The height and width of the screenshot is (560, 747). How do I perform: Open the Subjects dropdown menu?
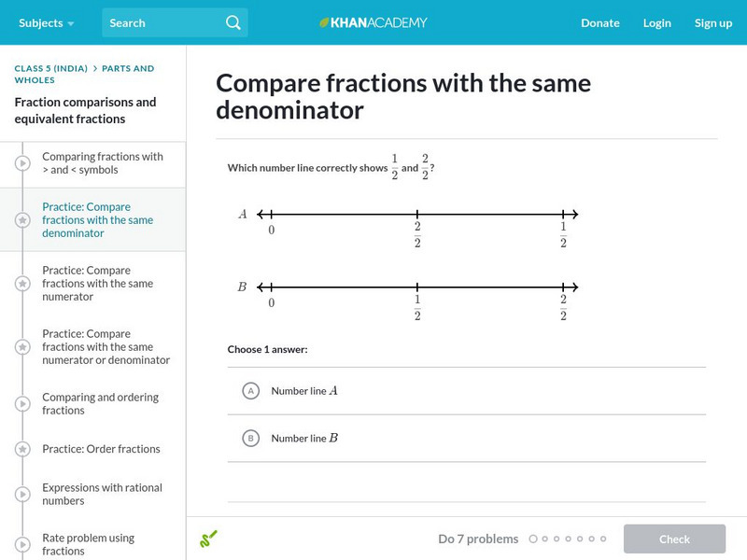tap(47, 22)
